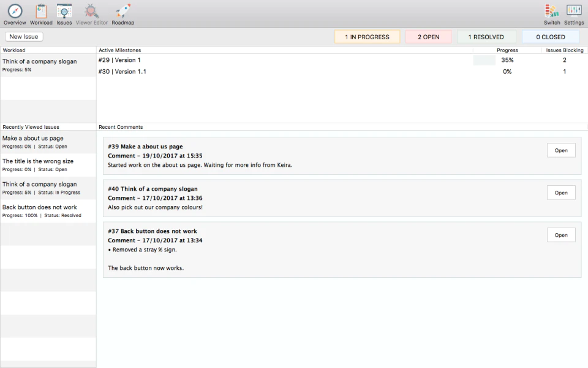Filter by 0 CLOSED status
This screenshot has width=588, height=368.
(551, 37)
